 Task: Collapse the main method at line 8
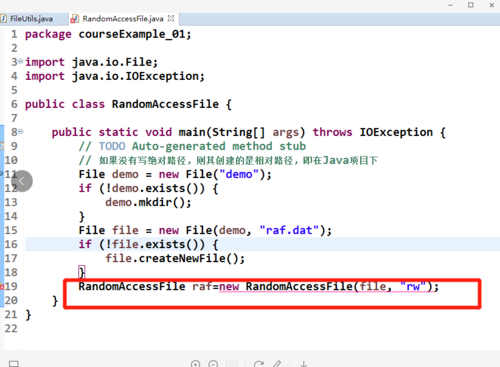tap(21, 132)
